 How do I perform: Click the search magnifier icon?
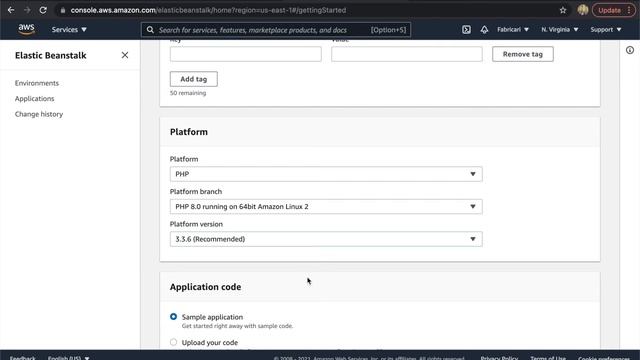pos(150,30)
